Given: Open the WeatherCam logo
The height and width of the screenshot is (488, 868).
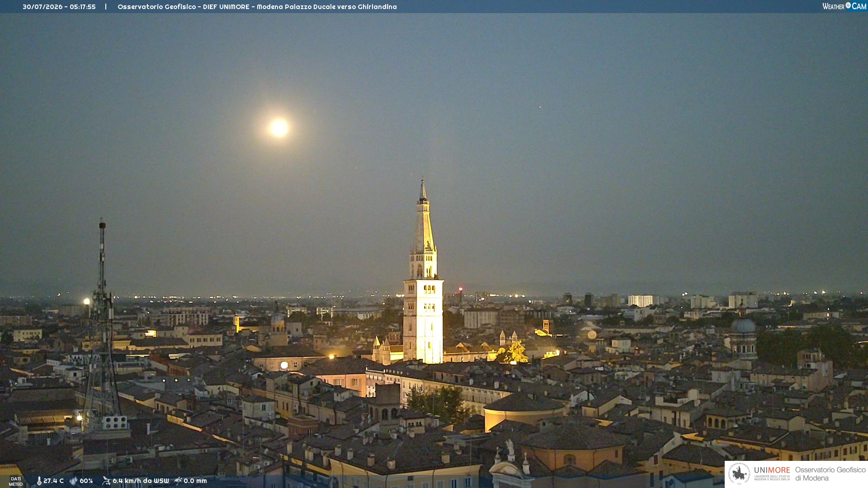Looking at the screenshot, I should tap(844, 6).
